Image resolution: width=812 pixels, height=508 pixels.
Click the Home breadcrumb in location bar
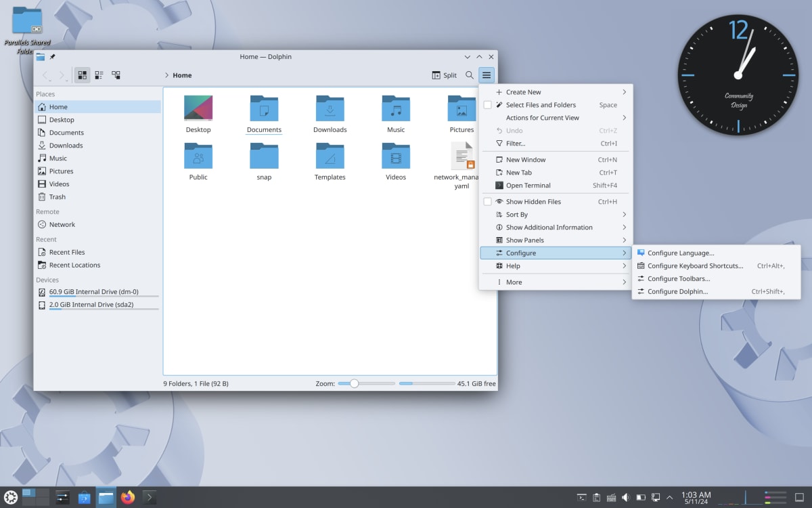[182, 75]
